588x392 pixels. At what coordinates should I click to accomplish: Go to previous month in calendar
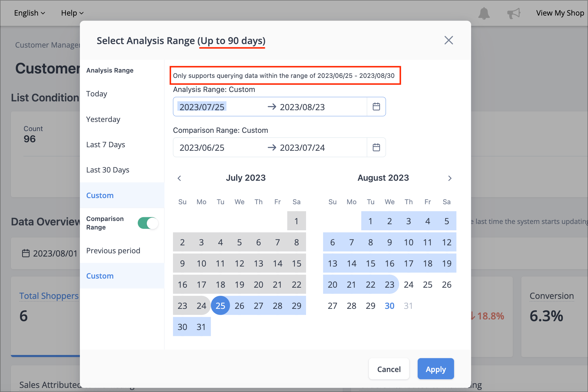click(x=179, y=178)
